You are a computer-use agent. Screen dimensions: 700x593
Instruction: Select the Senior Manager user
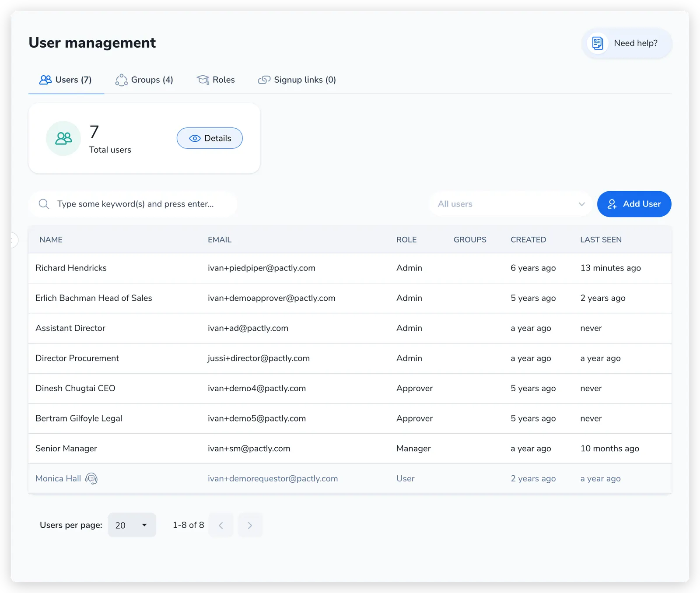tap(350, 449)
